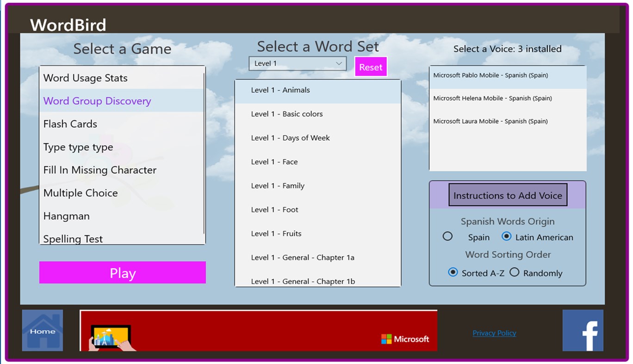
Task: Open the Privacy Policy link
Action: point(494,333)
